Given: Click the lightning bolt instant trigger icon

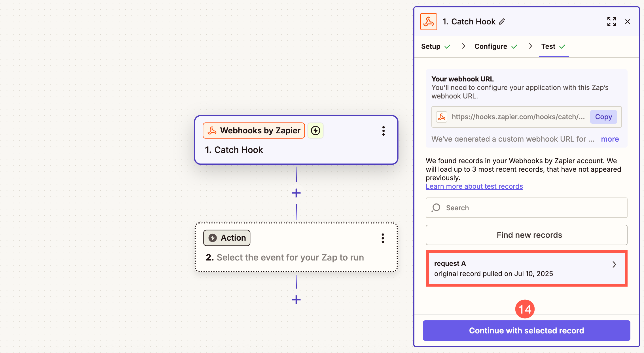Looking at the screenshot, I should coord(315,131).
